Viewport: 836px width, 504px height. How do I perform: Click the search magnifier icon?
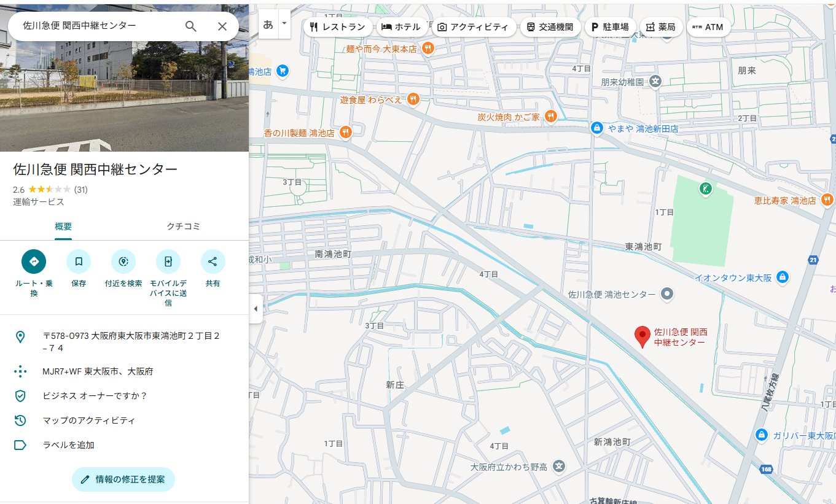click(x=191, y=26)
